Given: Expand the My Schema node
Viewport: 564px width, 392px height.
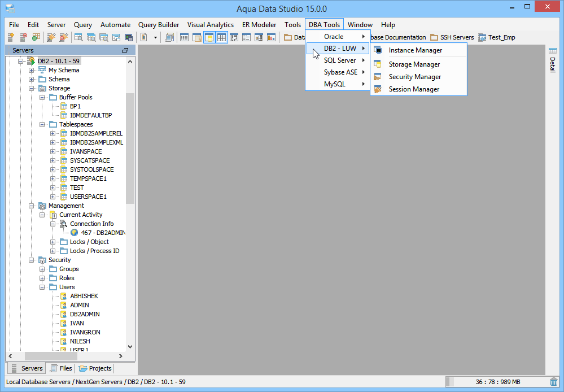Looking at the screenshot, I should coord(31,70).
